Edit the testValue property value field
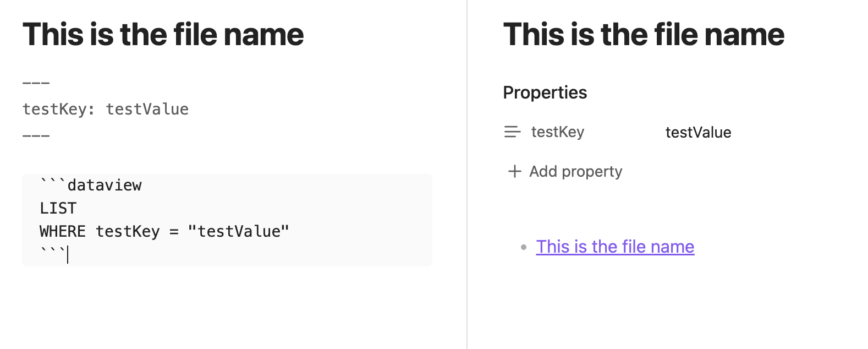 tap(698, 132)
